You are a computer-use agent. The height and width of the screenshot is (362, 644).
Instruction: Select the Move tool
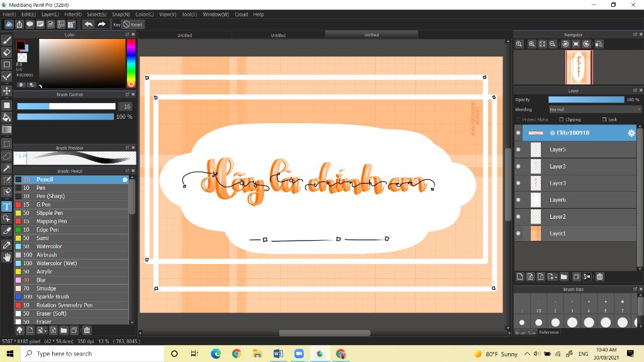6,90
